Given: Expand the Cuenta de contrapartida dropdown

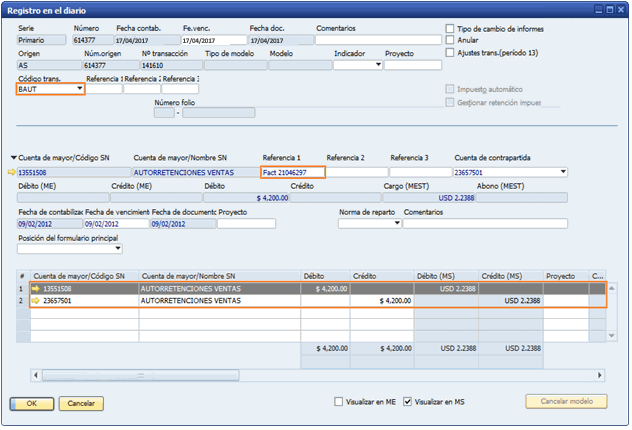Looking at the screenshot, I should point(563,172).
